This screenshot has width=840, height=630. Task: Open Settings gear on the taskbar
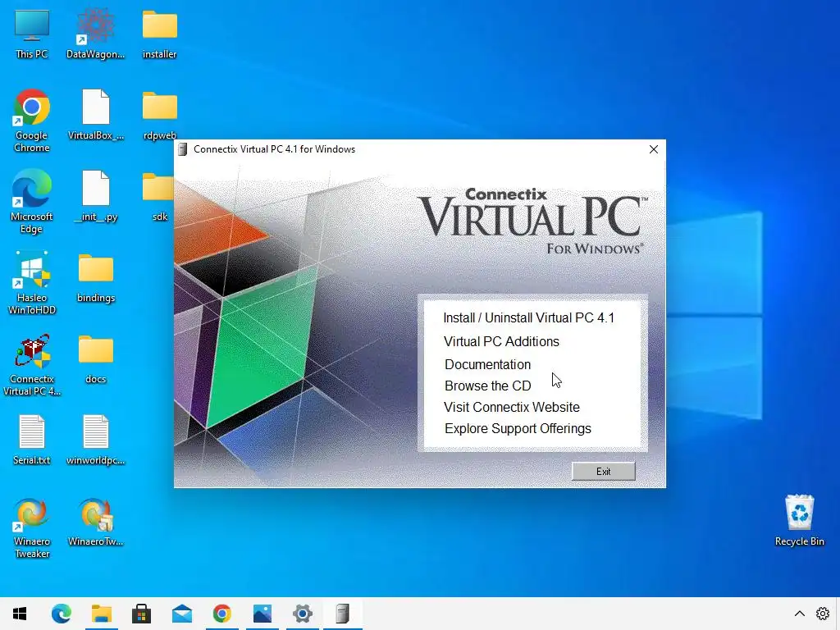pyautogui.click(x=303, y=614)
